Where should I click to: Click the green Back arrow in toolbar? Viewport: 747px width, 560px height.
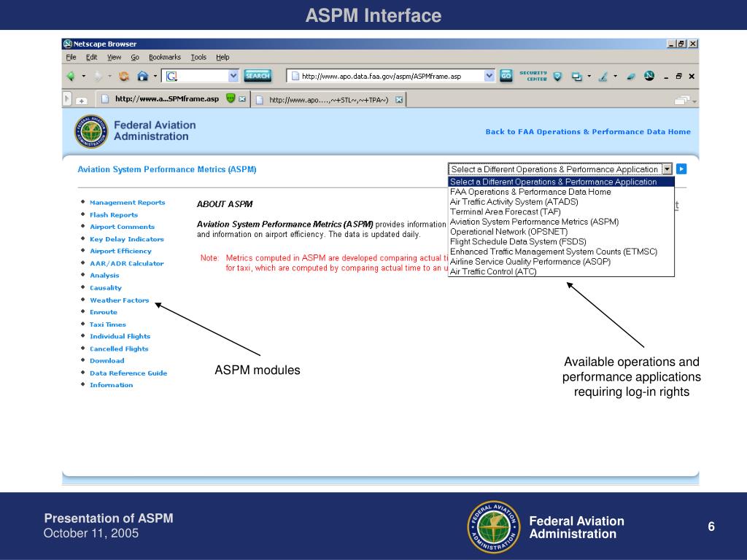tap(71, 76)
